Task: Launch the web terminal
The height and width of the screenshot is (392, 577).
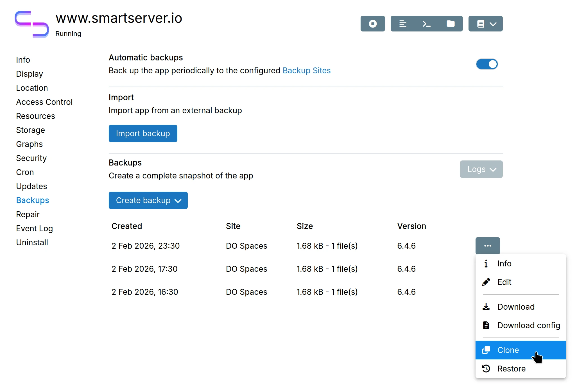Action: click(x=426, y=24)
